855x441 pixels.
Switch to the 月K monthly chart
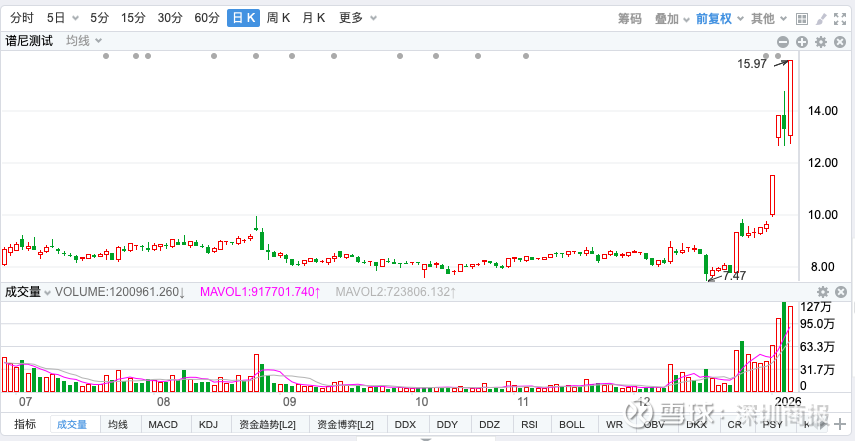coord(314,18)
